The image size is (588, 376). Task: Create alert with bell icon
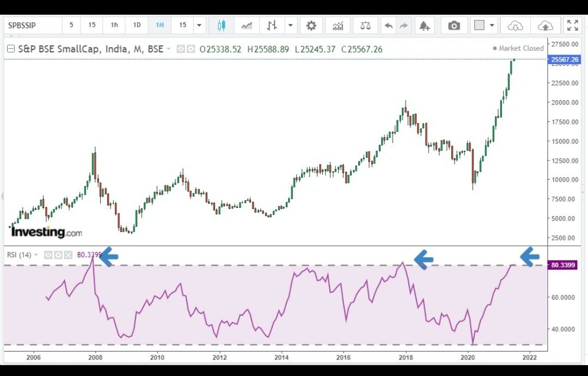click(x=424, y=26)
